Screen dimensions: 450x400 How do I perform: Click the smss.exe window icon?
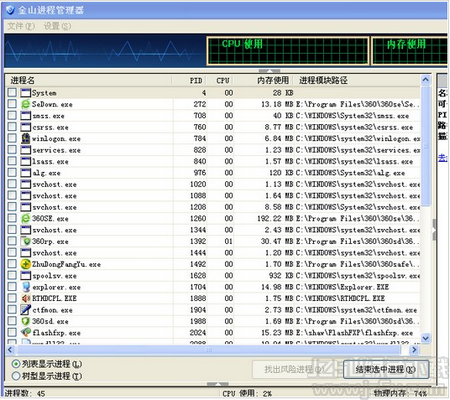click(x=26, y=116)
